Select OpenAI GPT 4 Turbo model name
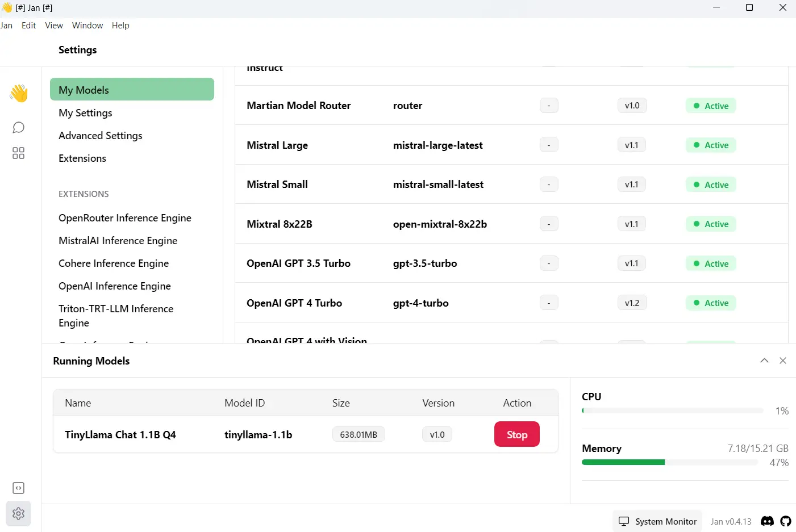796x532 pixels. [x=294, y=303]
